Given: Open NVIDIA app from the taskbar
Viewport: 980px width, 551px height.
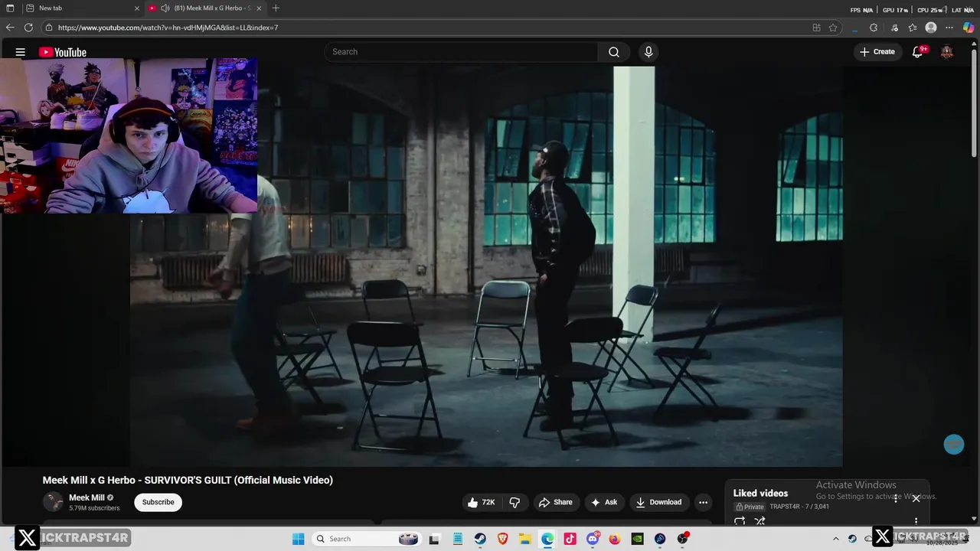Looking at the screenshot, I should (637, 539).
